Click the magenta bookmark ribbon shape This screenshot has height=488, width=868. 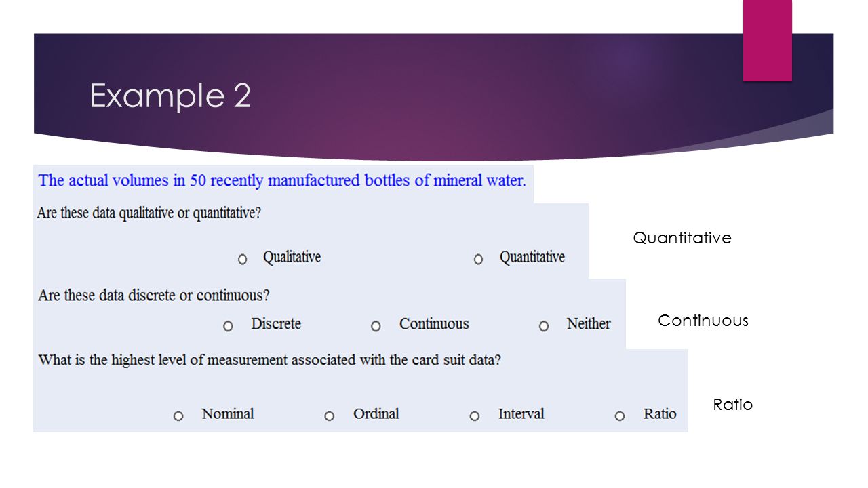pos(768,41)
